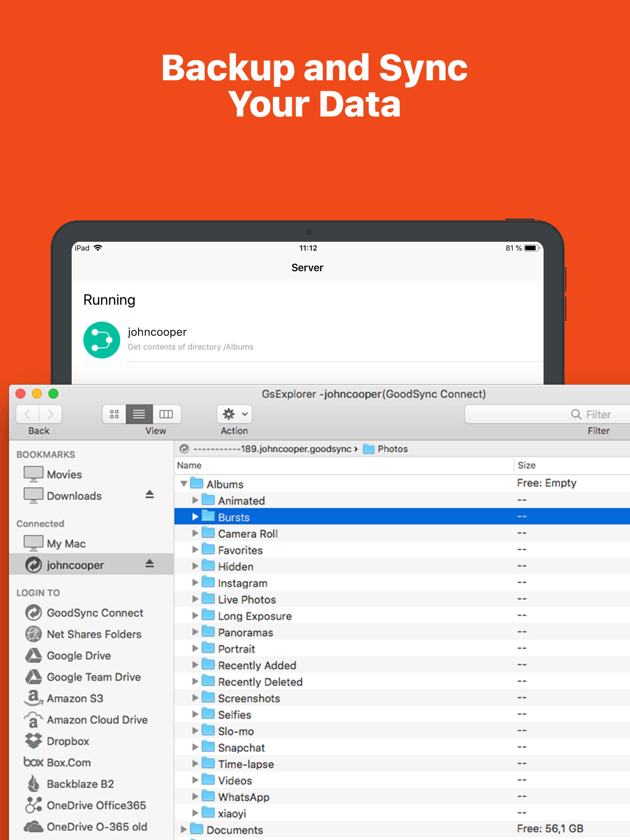Open My Mac in sidebar
The height and width of the screenshot is (840, 630).
click(x=66, y=544)
